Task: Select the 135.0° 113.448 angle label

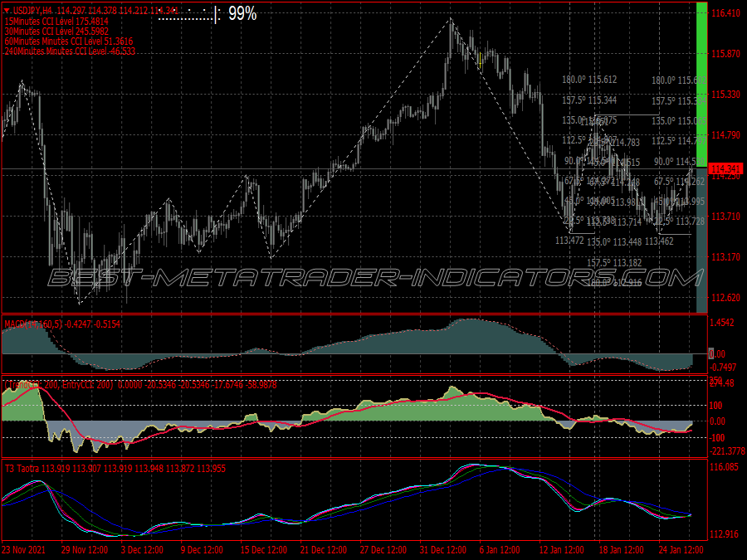Action: tap(614, 242)
